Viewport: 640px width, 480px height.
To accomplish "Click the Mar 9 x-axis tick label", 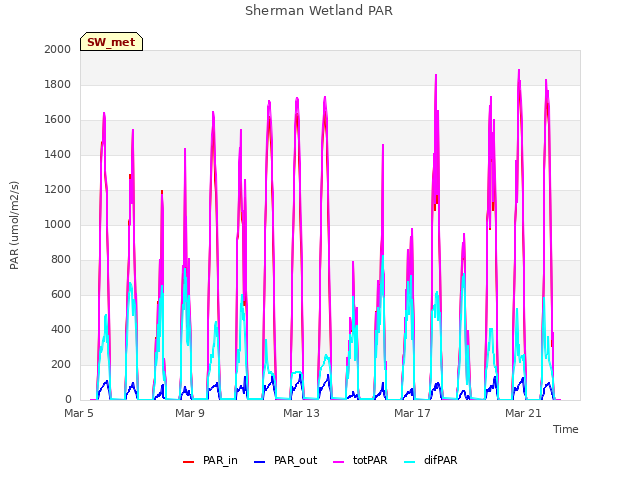I will pyautogui.click(x=190, y=413).
